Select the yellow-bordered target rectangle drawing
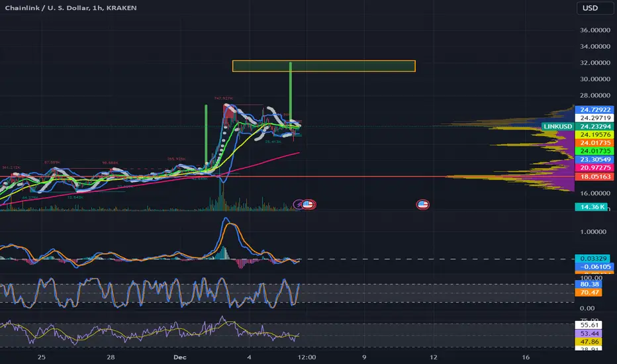 point(324,66)
